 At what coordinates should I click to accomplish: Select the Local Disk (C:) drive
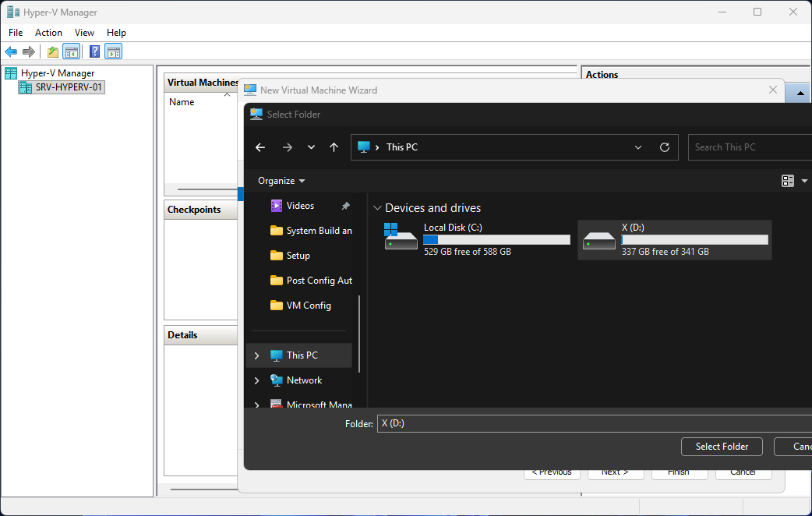coord(477,239)
